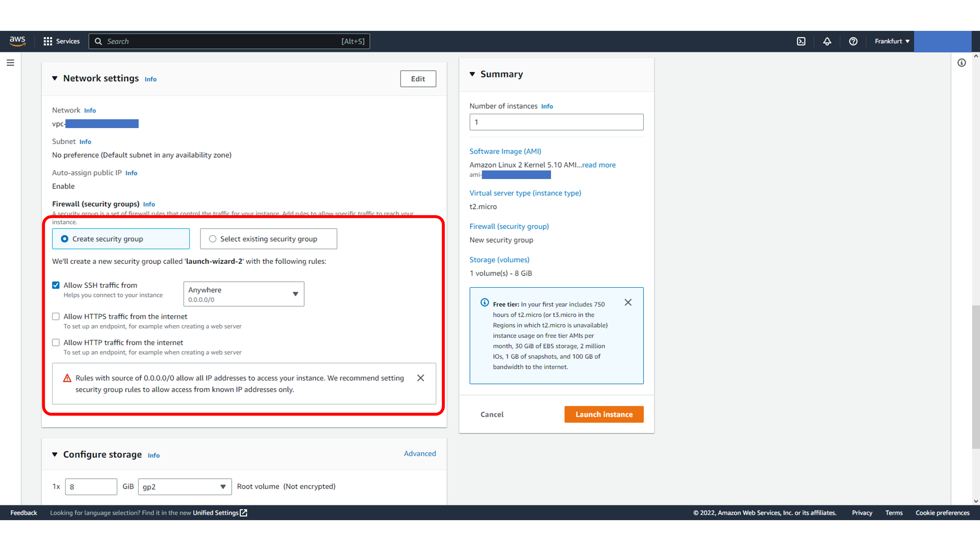Open the CloudShell terminal icon
The image size is (980, 551).
tap(801, 41)
